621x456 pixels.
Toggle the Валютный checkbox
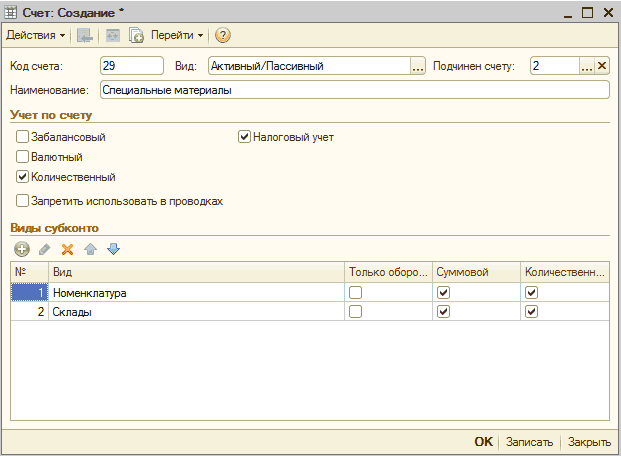tap(22, 157)
